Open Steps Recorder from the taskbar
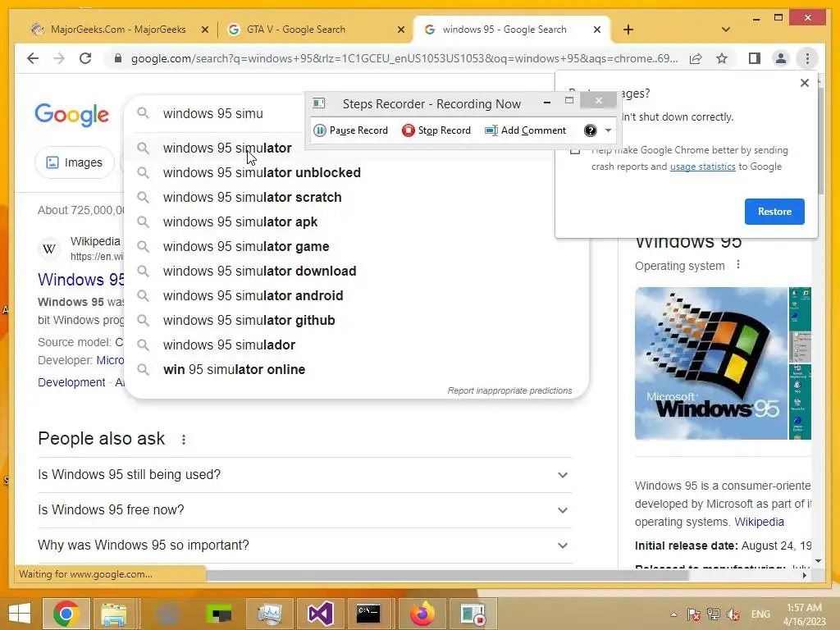840x630 pixels. pyautogui.click(x=472, y=614)
